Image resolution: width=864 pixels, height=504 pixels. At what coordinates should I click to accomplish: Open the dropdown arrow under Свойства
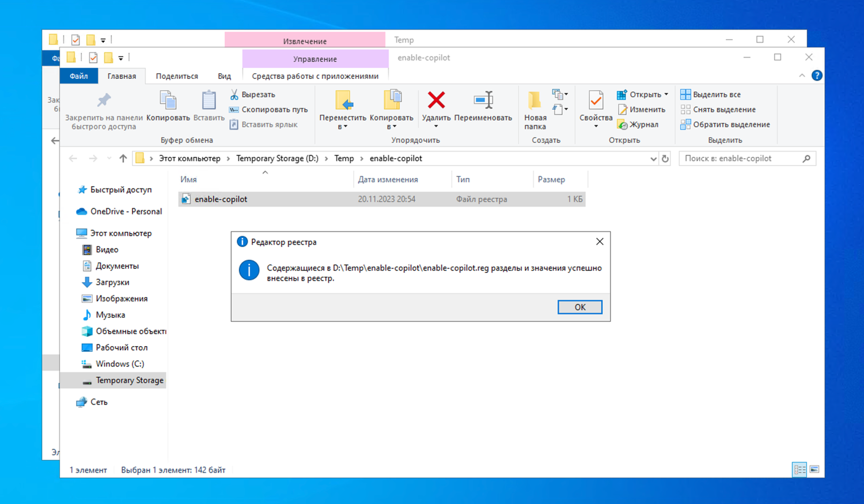coord(596,127)
